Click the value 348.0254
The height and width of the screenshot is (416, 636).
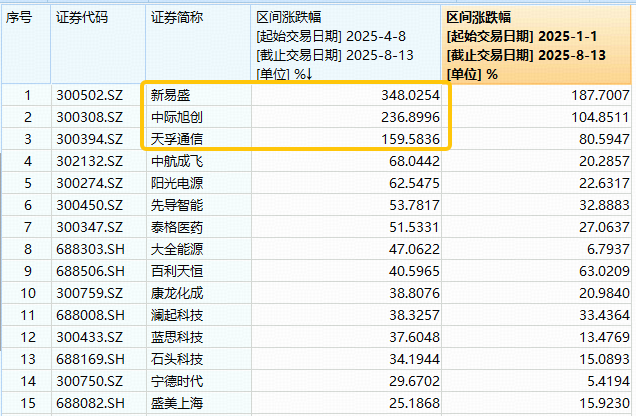pos(410,95)
